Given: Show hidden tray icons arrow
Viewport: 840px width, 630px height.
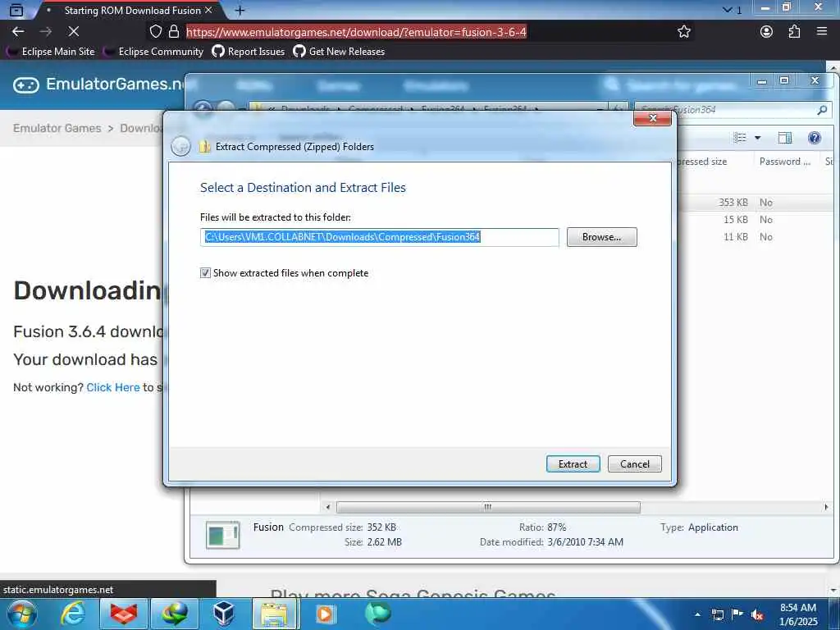Looking at the screenshot, I should [697, 614].
